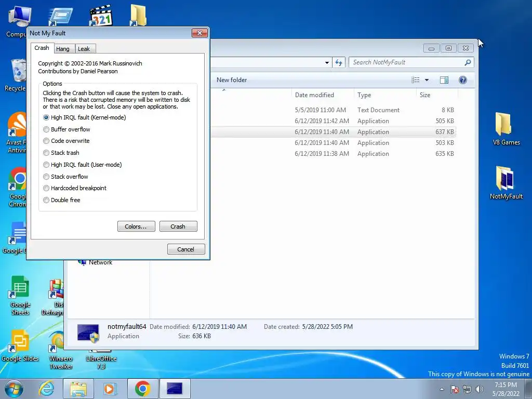Click Not My Fault taskbar button
Image resolution: width=532 pixels, height=399 pixels.
(175, 389)
